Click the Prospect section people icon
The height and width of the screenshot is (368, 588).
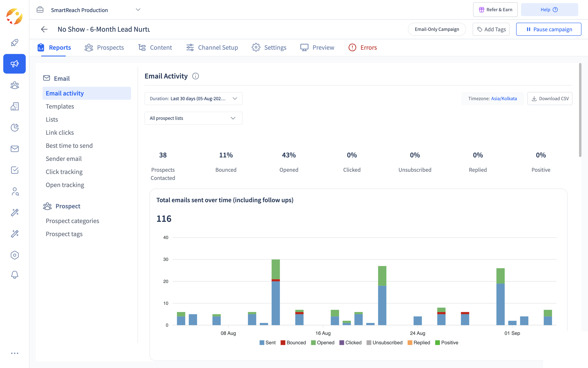tap(47, 206)
